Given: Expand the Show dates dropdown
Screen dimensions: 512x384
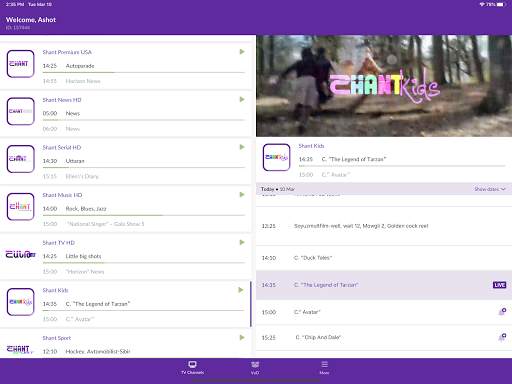Looking at the screenshot, I should pos(490,189).
